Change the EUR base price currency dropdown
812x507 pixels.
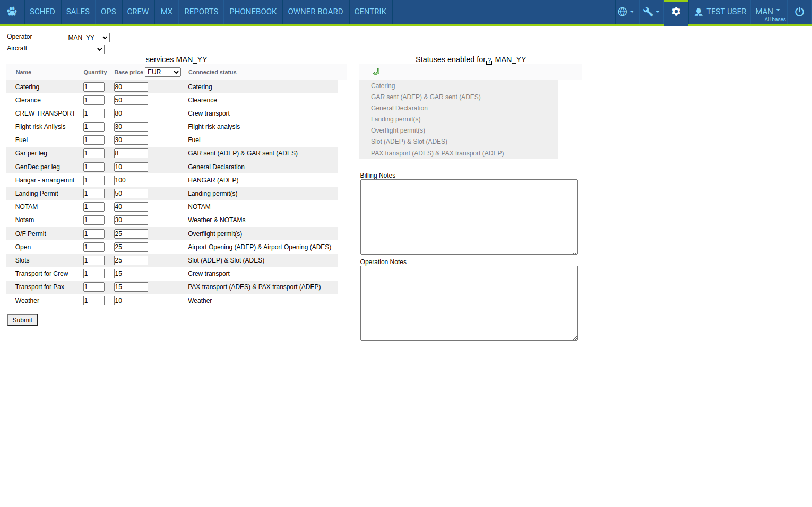pyautogui.click(x=163, y=72)
